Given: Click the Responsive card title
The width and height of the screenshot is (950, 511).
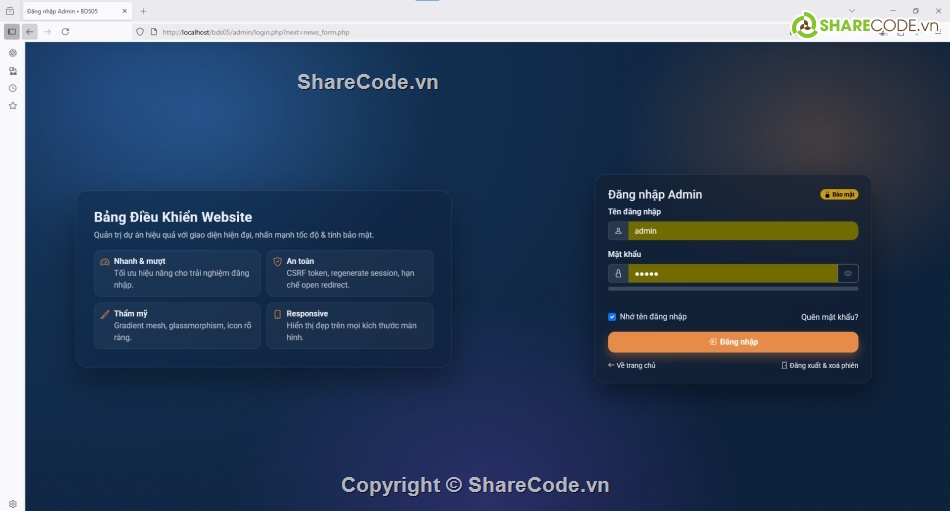Looking at the screenshot, I should pyautogui.click(x=307, y=313).
